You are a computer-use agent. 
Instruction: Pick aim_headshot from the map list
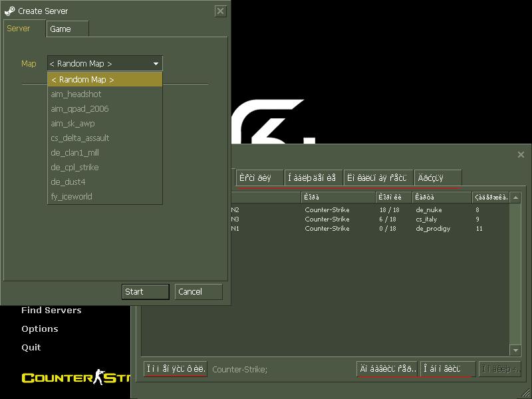[x=105, y=94]
